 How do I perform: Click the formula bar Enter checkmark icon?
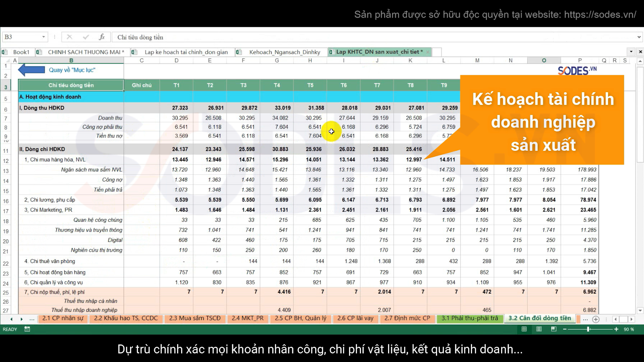[86, 37]
